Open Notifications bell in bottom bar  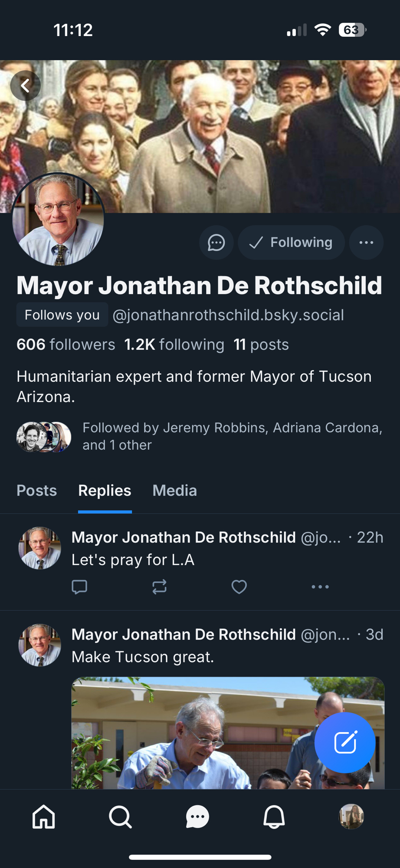tap(274, 817)
